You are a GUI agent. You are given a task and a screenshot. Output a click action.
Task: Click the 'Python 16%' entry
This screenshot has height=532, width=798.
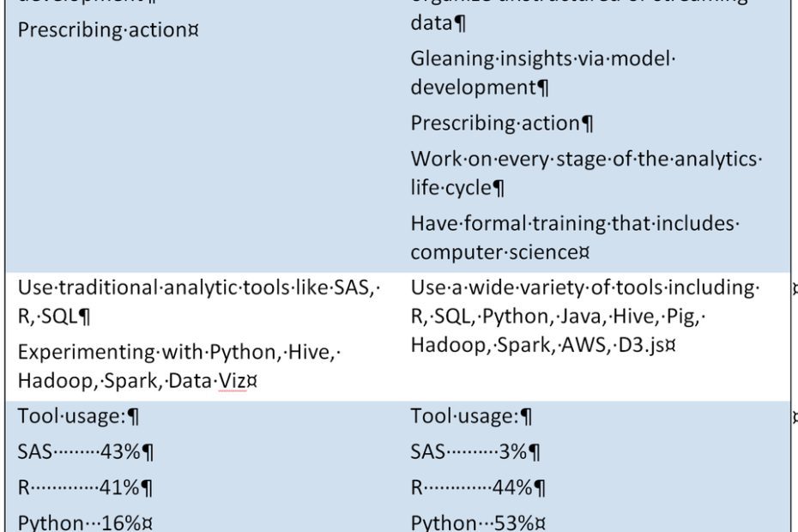point(80,523)
